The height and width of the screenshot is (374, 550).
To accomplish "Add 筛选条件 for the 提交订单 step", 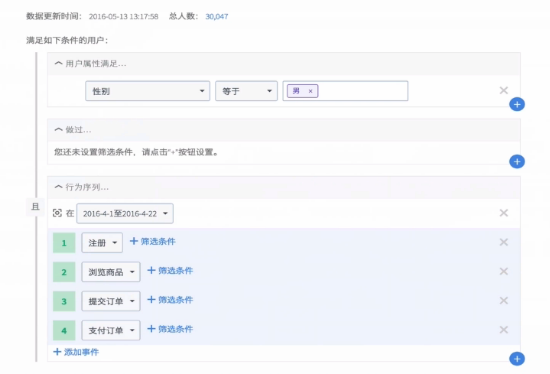I will [170, 300].
